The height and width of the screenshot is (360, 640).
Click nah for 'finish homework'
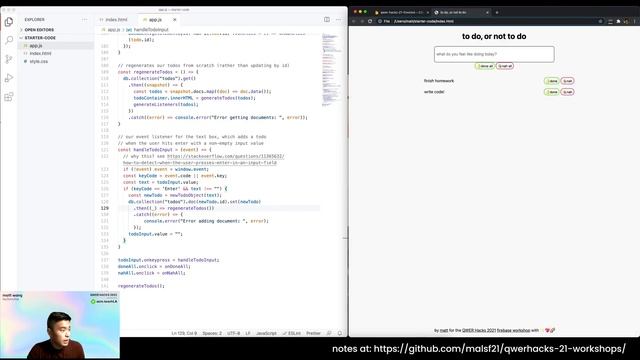pos(567,81)
